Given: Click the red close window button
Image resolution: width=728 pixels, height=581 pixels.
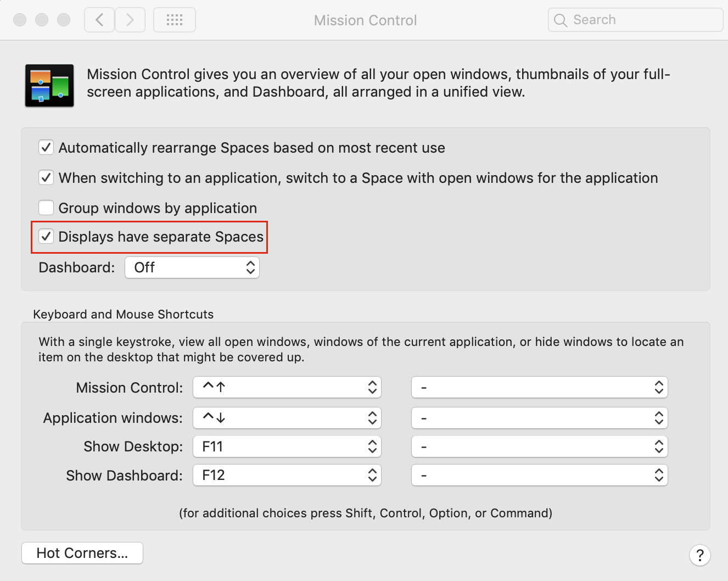Looking at the screenshot, I should [x=20, y=20].
